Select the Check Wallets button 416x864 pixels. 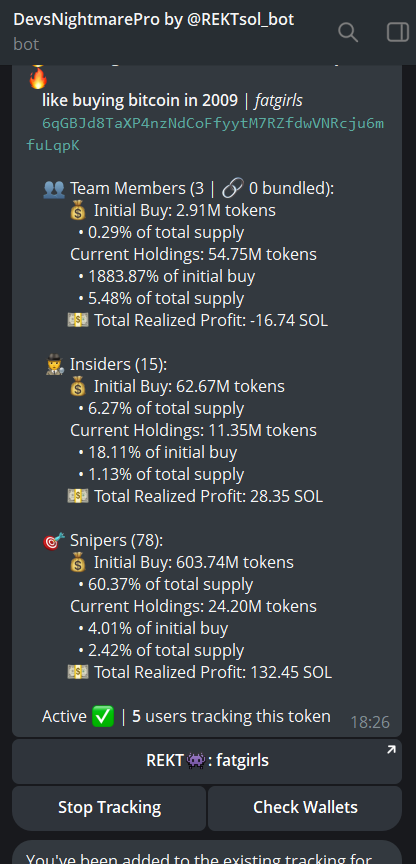305,808
